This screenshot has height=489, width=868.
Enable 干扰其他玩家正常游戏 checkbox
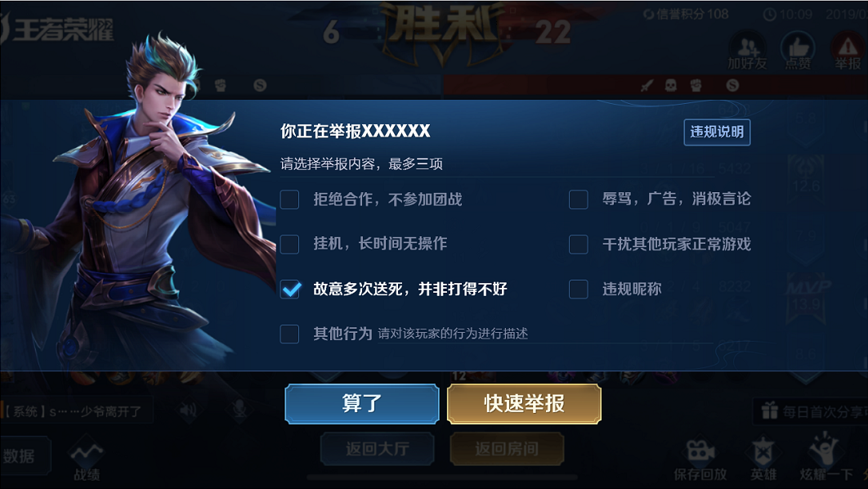tap(579, 244)
